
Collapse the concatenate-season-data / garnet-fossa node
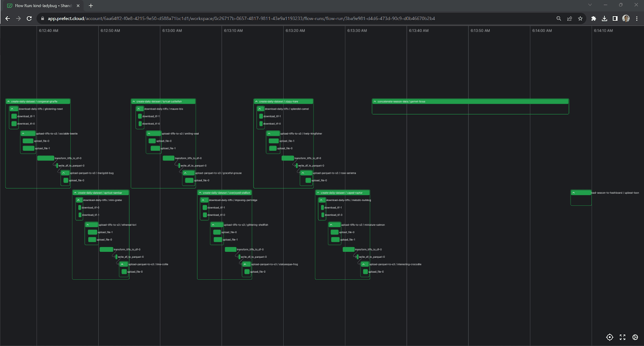375,101
